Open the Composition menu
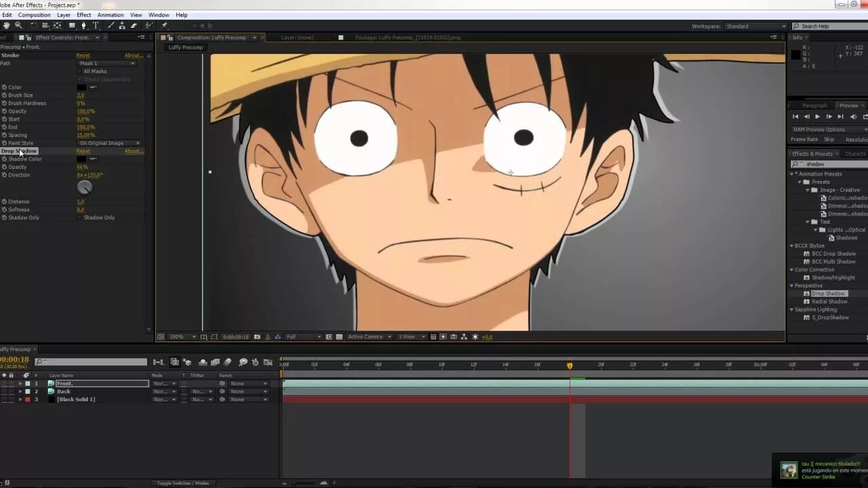This screenshot has width=868, height=488. tap(34, 15)
